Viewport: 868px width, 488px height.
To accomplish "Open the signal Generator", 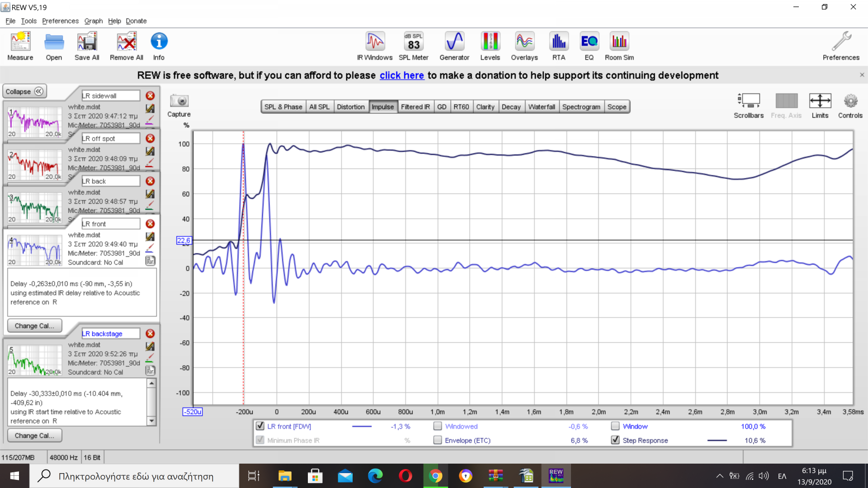I will pyautogui.click(x=454, y=46).
